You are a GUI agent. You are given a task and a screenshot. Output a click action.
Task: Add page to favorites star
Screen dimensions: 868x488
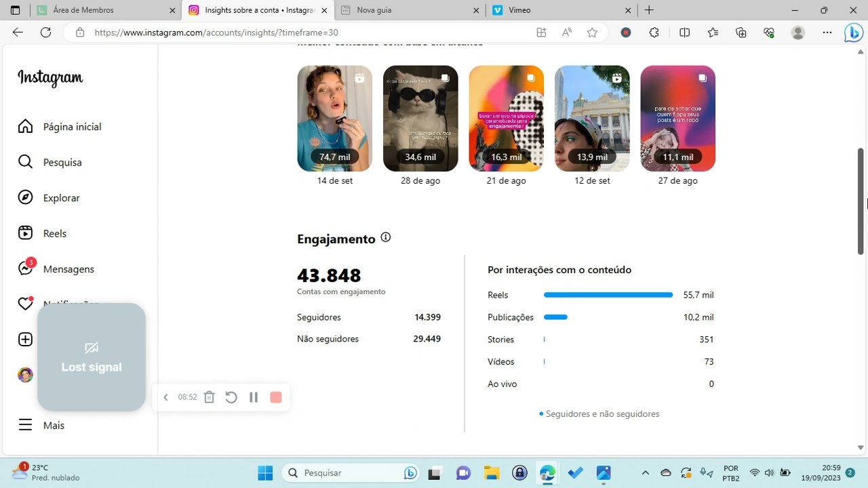click(592, 33)
